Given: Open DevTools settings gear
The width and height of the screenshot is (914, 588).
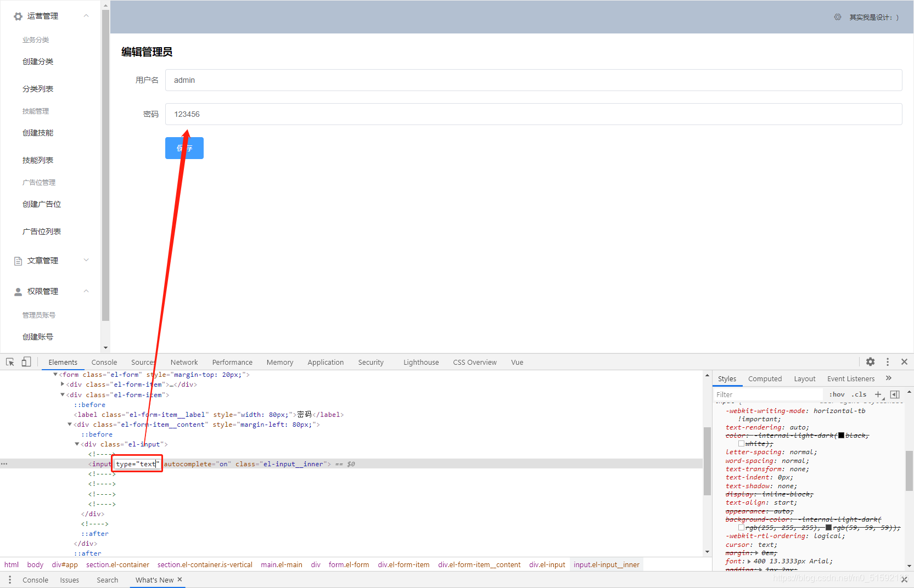Looking at the screenshot, I should [871, 362].
